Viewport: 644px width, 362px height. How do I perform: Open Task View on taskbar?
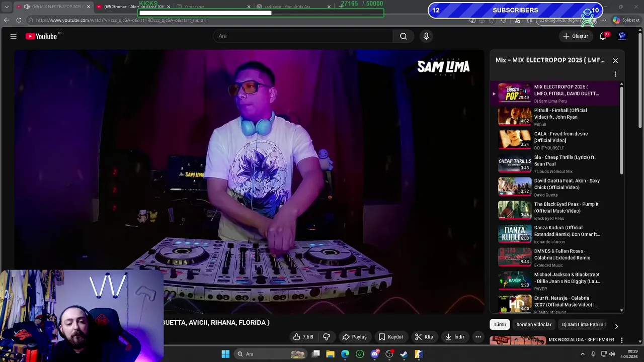click(315, 354)
